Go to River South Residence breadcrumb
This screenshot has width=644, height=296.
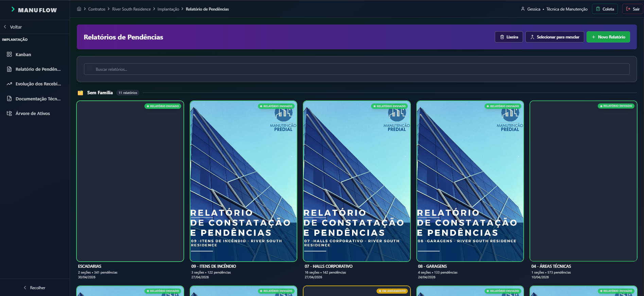point(132,9)
